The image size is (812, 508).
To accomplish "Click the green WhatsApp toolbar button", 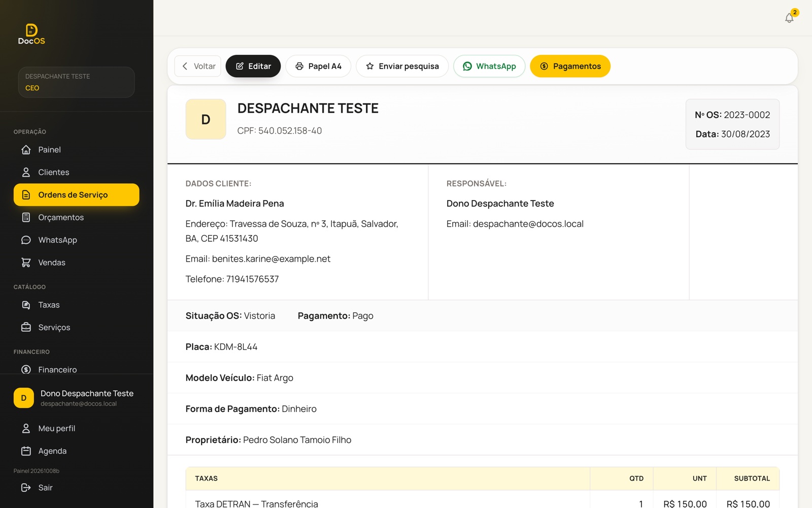I will (489, 66).
